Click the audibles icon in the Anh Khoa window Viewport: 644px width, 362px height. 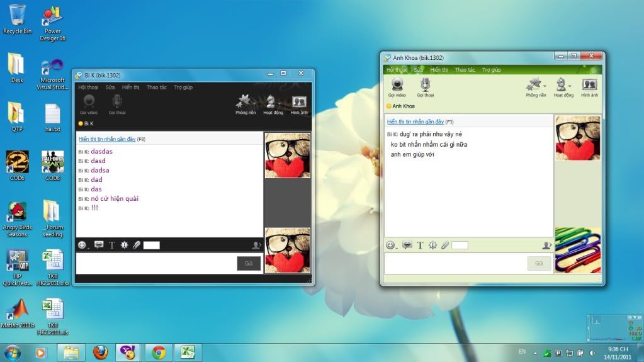click(x=407, y=246)
